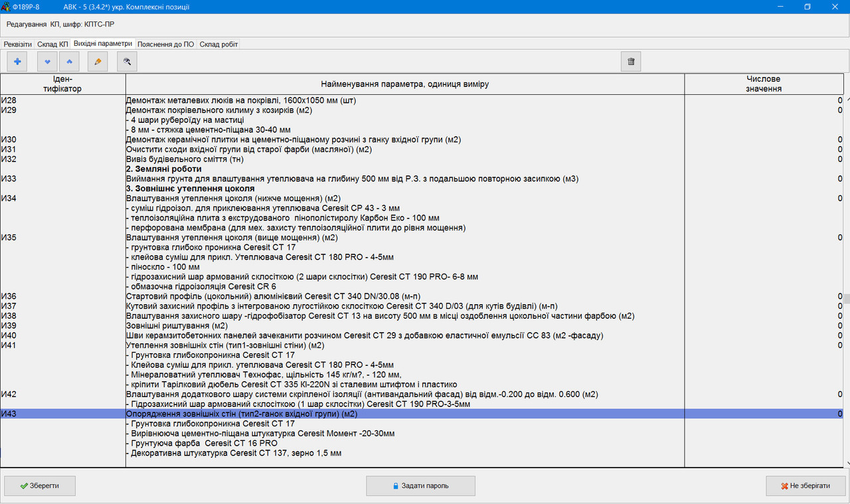Click the Не зберігати button

(x=805, y=485)
